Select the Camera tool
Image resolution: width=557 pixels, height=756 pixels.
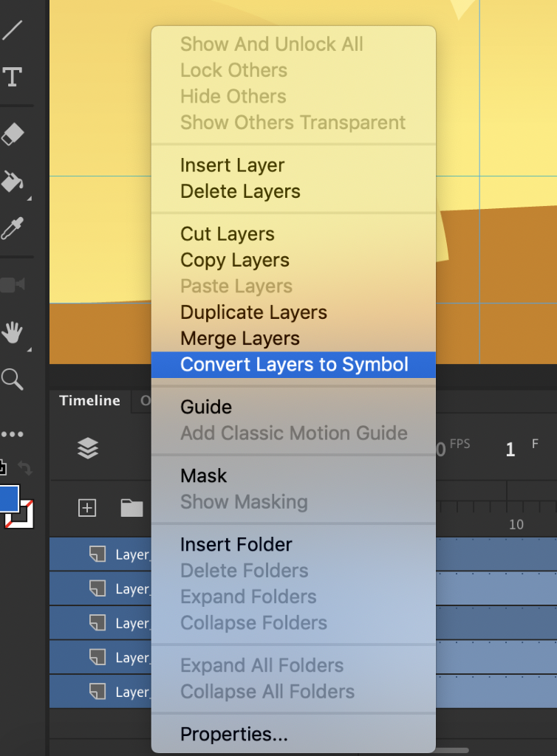pos(13,284)
